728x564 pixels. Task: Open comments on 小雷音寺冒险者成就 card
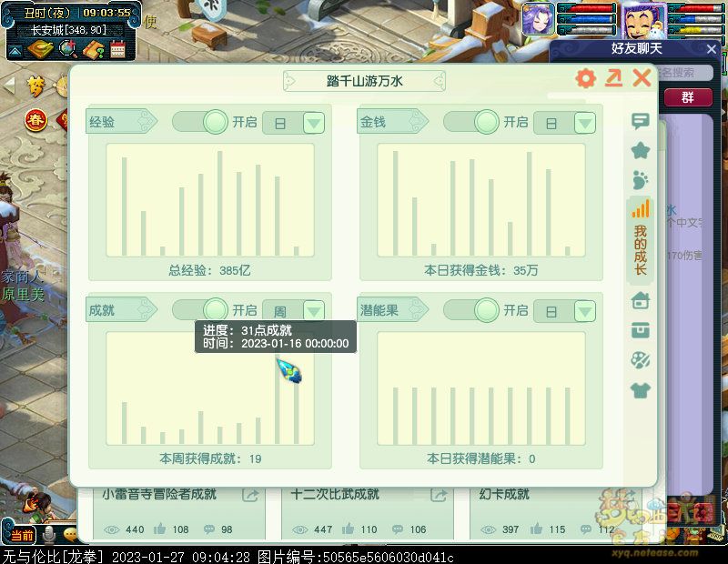pyautogui.click(x=209, y=529)
